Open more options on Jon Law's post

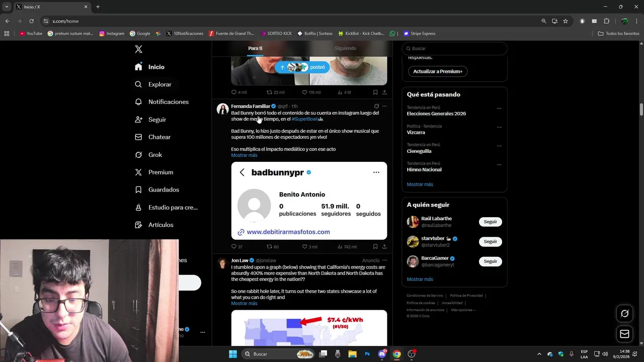(x=384, y=260)
